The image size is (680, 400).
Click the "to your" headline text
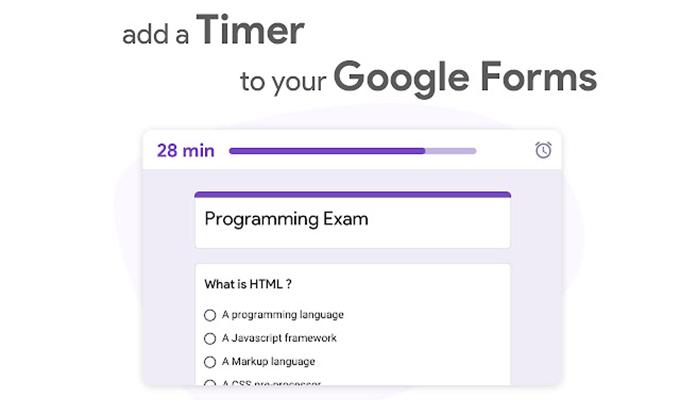[x=283, y=82]
